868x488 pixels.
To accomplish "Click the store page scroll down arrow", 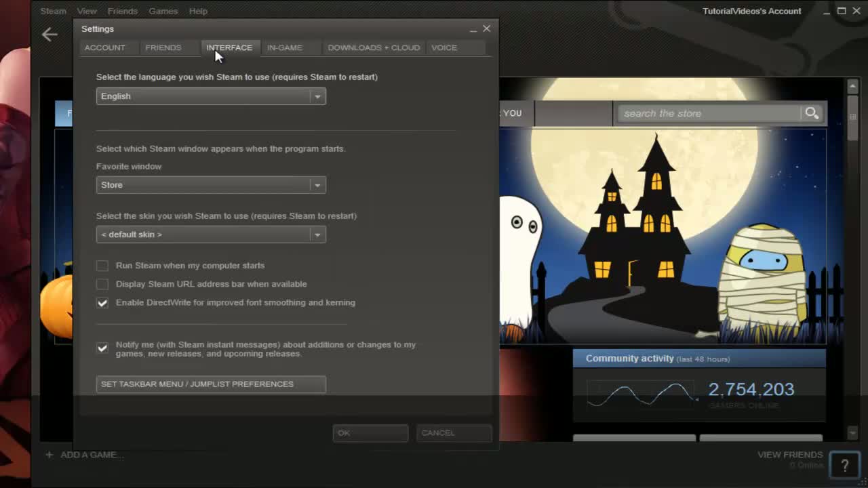I will point(852,433).
